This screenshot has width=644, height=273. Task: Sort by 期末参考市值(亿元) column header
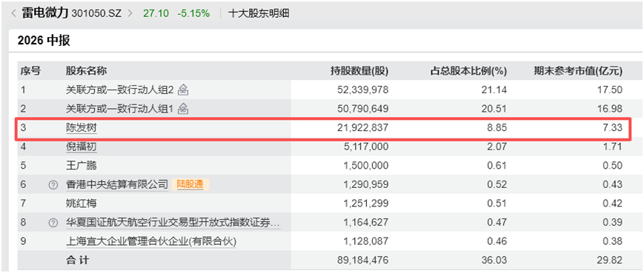[578, 71]
